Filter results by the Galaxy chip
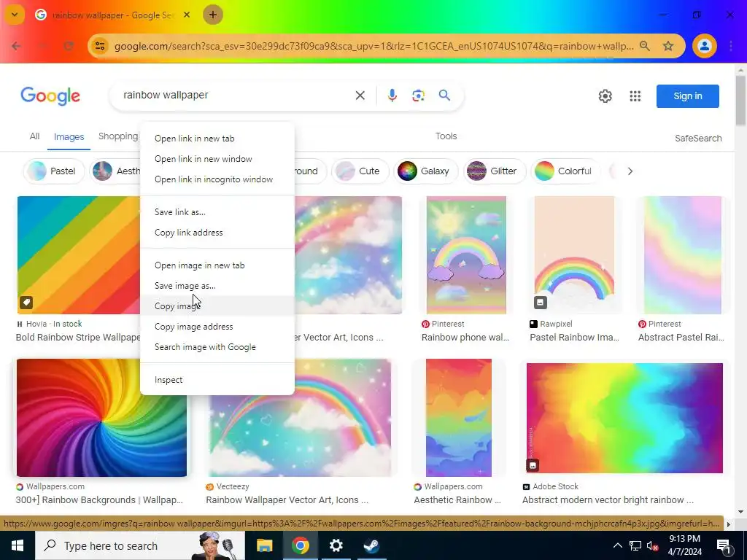 (425, 171)
